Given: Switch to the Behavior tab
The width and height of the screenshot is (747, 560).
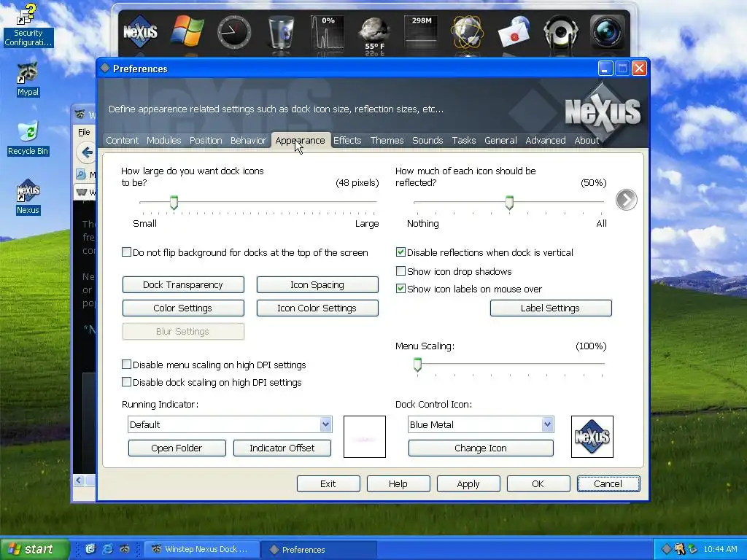Looking at the screenshot, I should (x=248, y=141).
